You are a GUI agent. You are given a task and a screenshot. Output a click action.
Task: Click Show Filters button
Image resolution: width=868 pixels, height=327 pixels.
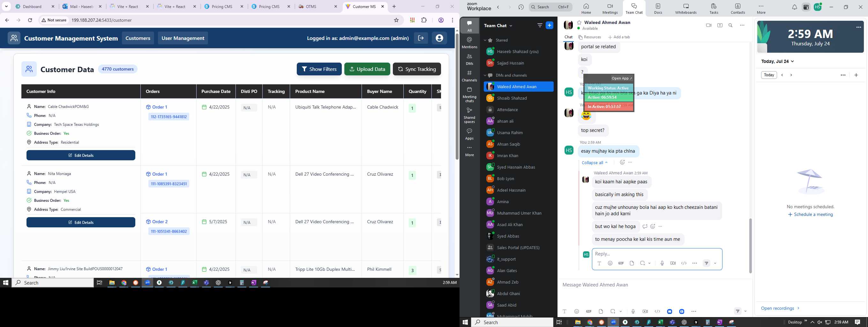tap(319, 69)
